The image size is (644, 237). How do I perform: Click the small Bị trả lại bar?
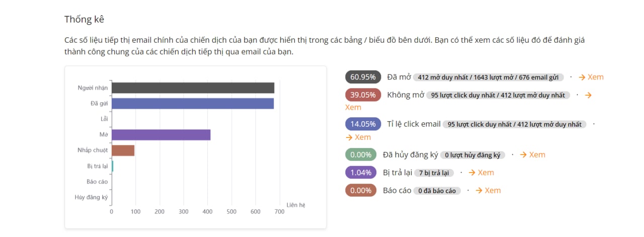coord(113,166)
